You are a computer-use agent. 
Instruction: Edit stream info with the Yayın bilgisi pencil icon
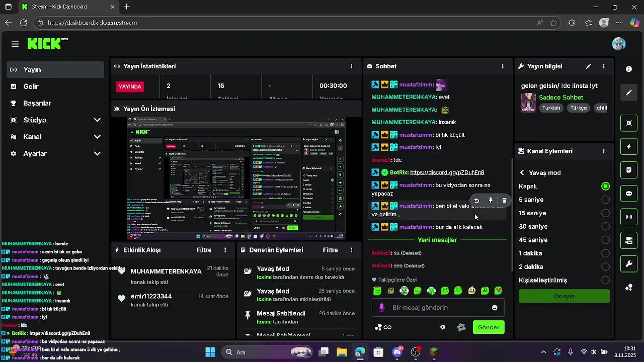(x=588, y=66)
